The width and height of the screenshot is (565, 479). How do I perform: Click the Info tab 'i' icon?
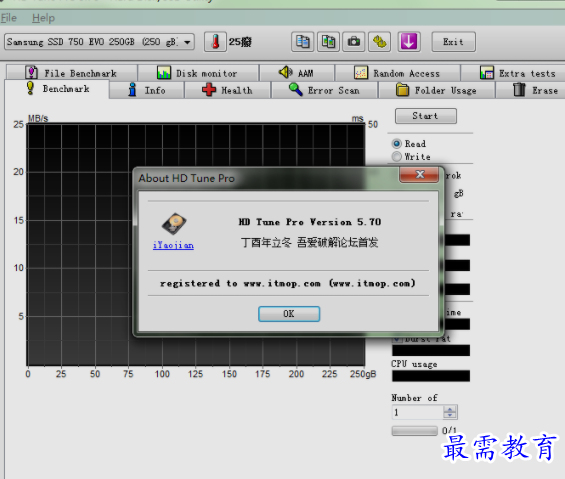pyautogui.click(x=133, y=89)
